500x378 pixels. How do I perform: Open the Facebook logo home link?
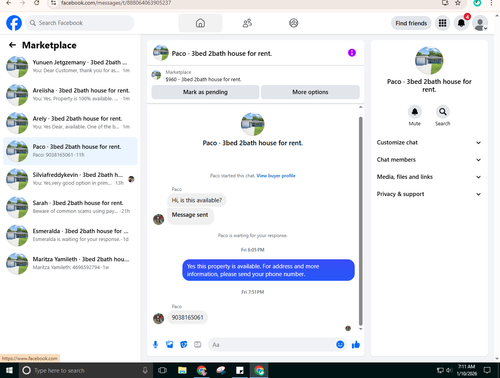pyautogui.click(x=14, y=23)
